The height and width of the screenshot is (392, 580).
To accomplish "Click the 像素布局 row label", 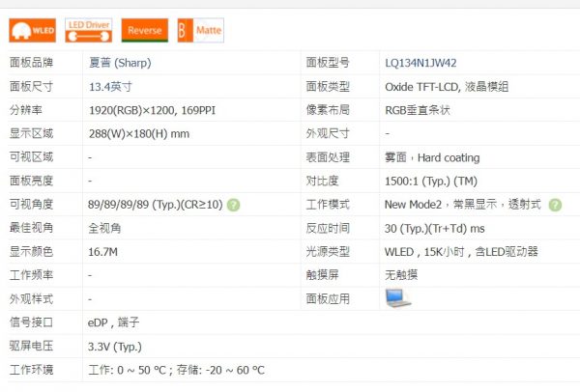I will coord(328,110).
